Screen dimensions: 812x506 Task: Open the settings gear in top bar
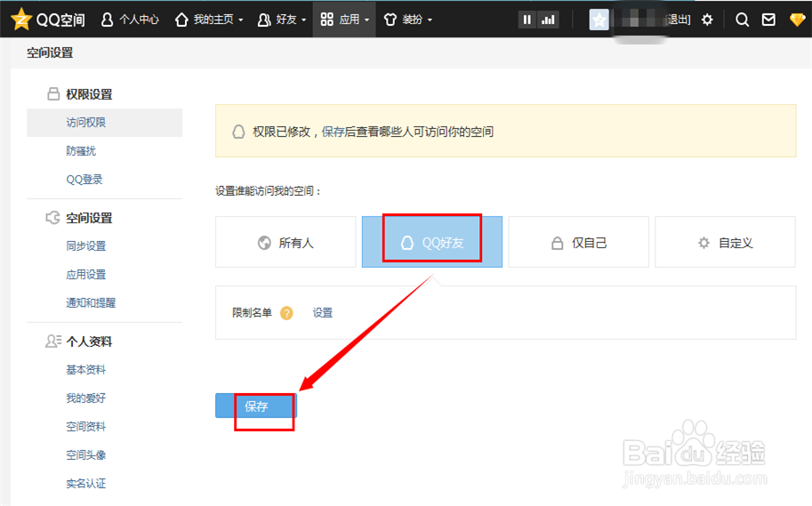[707, 20]
